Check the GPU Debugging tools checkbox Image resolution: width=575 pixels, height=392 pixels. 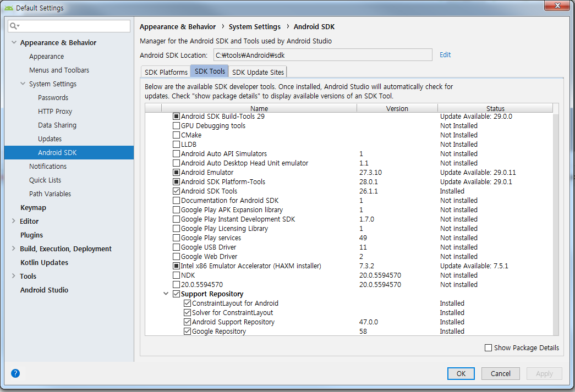(x=177, y=126)
